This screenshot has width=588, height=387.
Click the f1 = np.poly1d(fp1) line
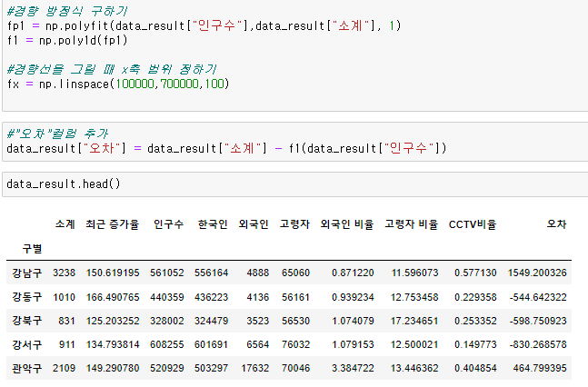pos(67,40)
